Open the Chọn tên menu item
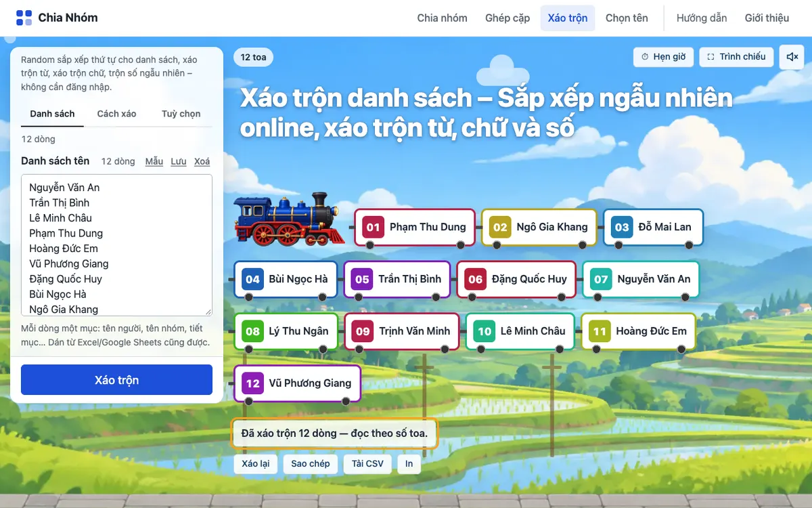This screenshot has height=508, width=812. (627, 18)
